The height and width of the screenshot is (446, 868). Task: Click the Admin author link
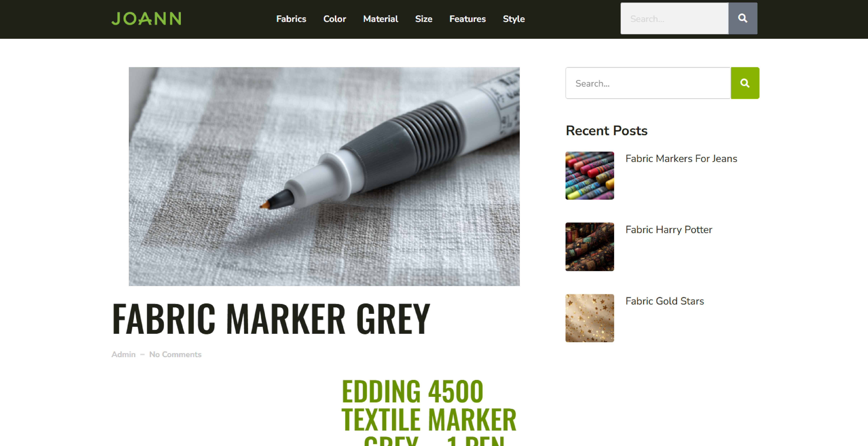click(x=123, y=354)
